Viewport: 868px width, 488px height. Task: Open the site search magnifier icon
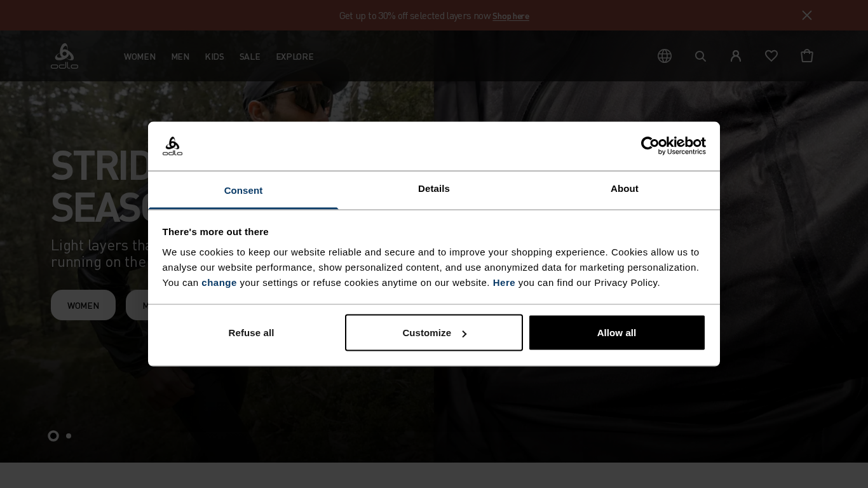click(700, 56)
